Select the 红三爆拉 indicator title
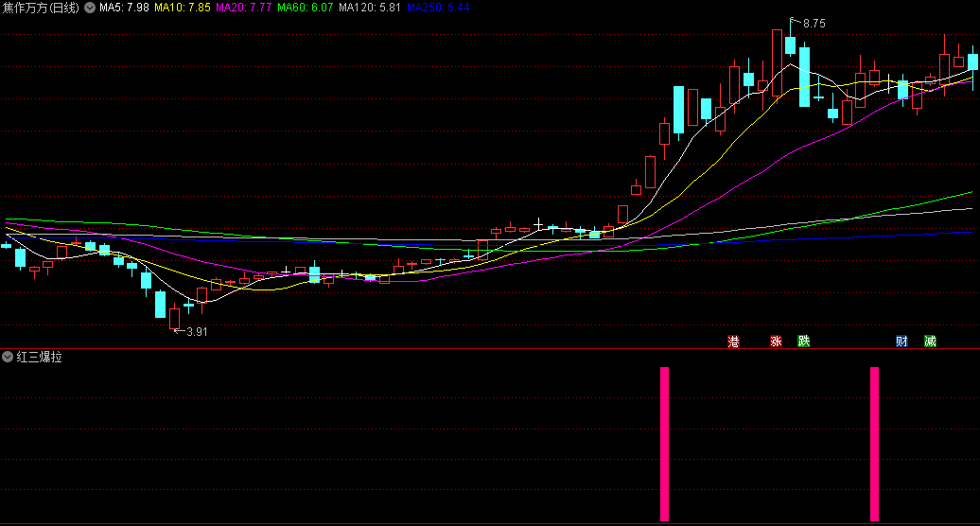 [40, 357]
